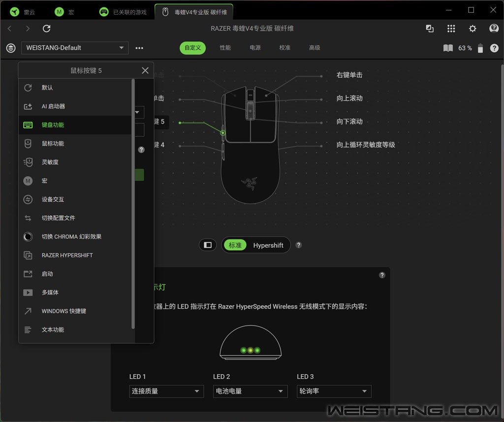
Task: Click the profile layers icon beside WEISTANG-Default
Action: 11,48
